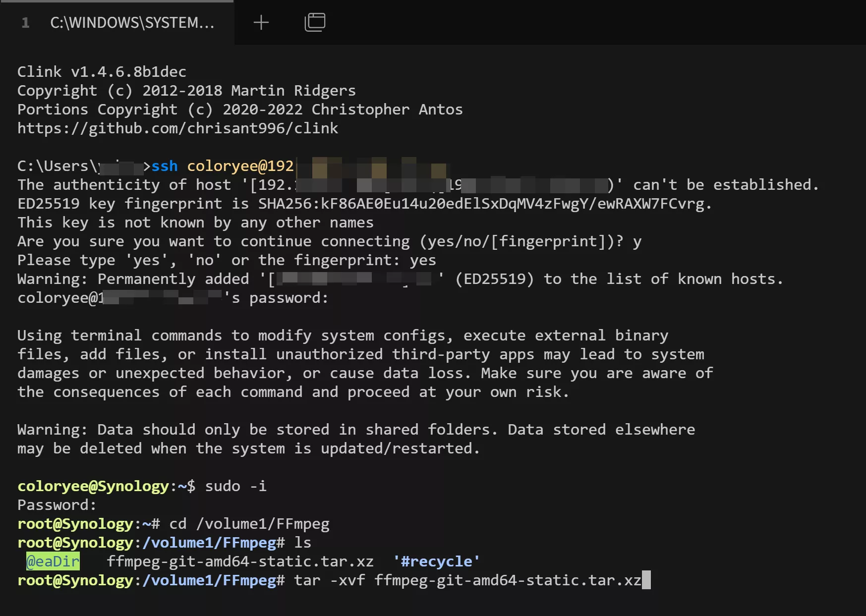Click the 'Warning: Data should only be stored' line
The image size is (866, 616).
pos(356,430)
